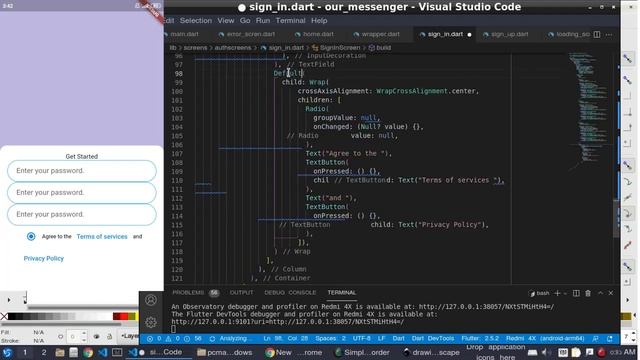Click the clipboard icon in system tray
The image size is (640, 360).
576,352
